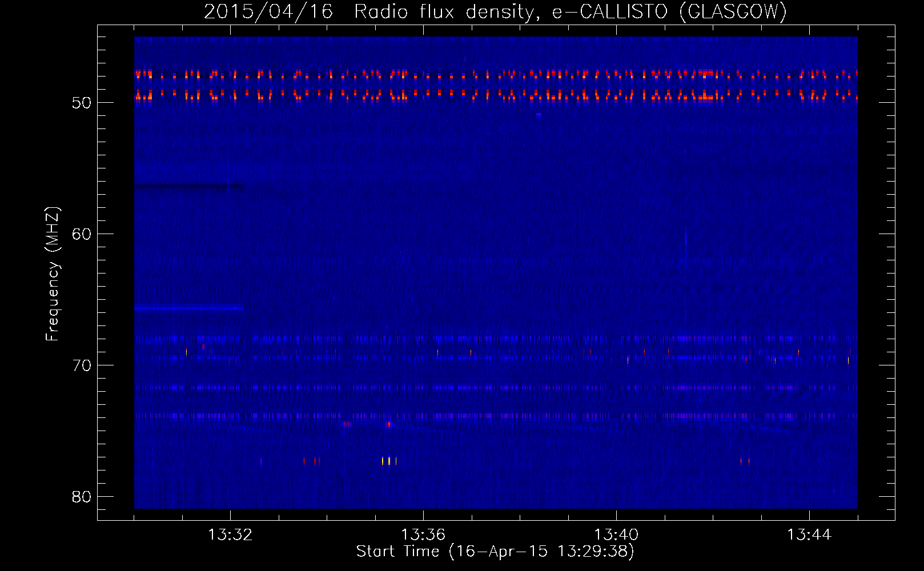This screenshot has height=571, width=924.
Task: Click the 13:44 time tick label
Action: (x=809, y=534)
